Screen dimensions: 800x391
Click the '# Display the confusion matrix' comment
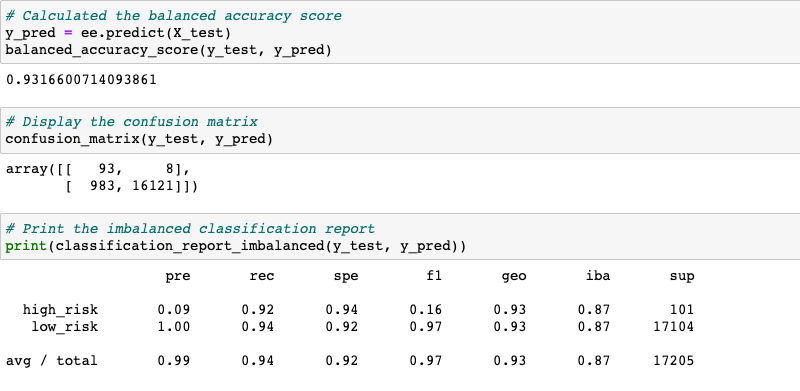coord(132,122)
